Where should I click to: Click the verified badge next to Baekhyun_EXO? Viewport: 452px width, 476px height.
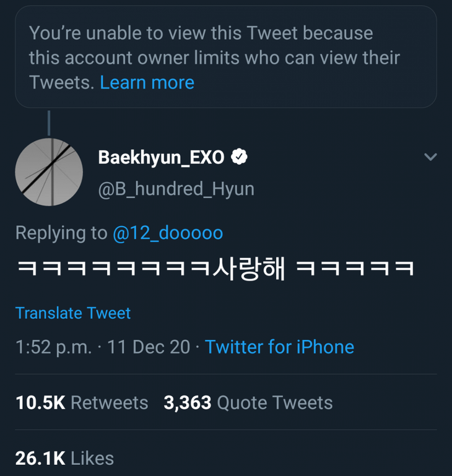coord(240,158)
